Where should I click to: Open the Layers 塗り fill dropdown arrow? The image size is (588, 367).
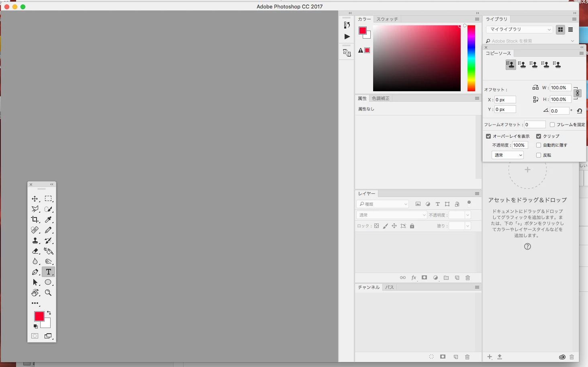pos(468,226)
